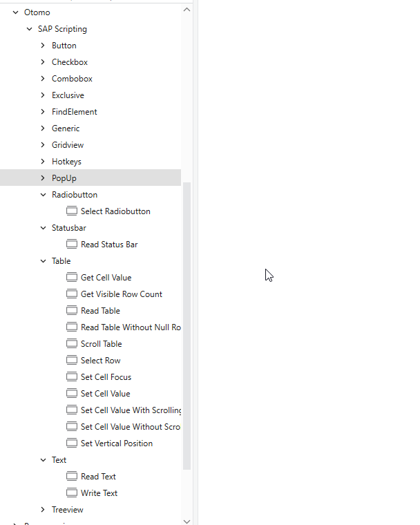Select the Read Status Bar activity
The height and width of the screenshot is (525, 420).
pos(109,245)
